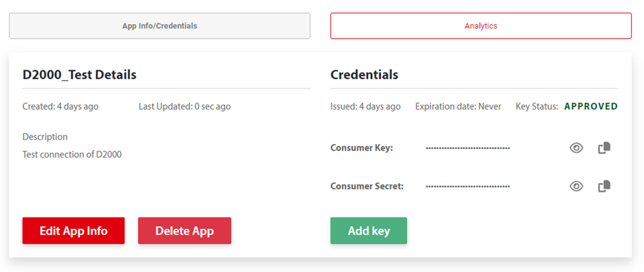Reveal the Consumer Secret with eye icon
The height and width of the screenshot is (272, 644).
point(576,186)
